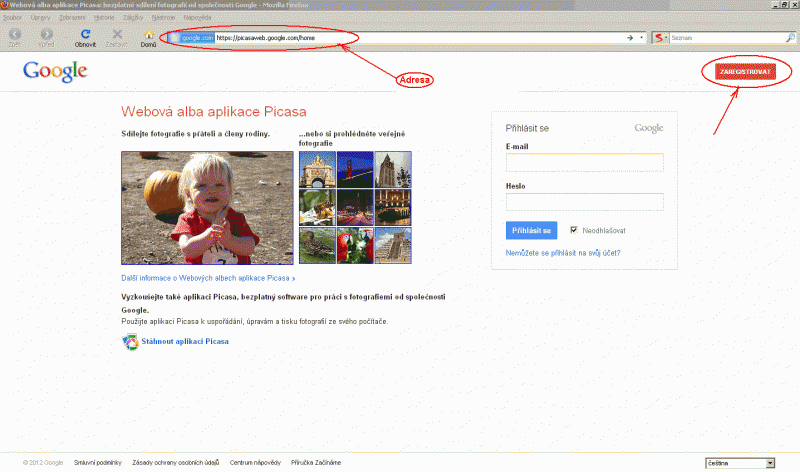Open the address bar history dropdown arrow
The width and height of the screenshot is (800, 472).
tap(641, 38)
